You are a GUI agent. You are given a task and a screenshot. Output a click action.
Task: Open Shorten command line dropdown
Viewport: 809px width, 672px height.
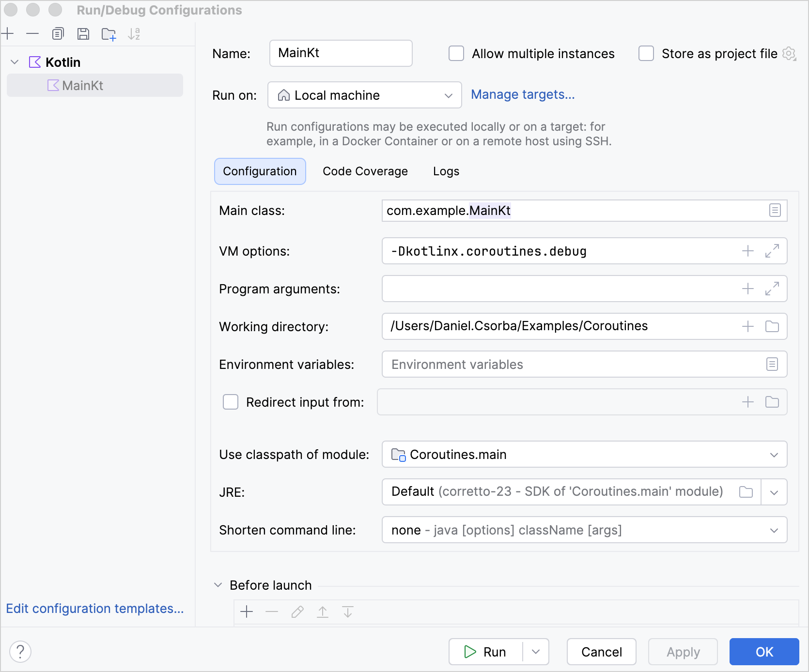(584, 530)
